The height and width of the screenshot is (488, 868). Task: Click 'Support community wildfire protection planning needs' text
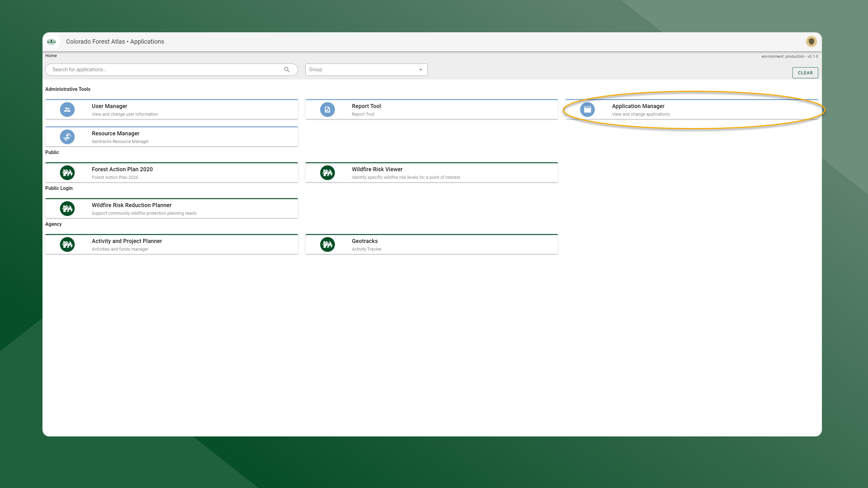click(144, 213)
